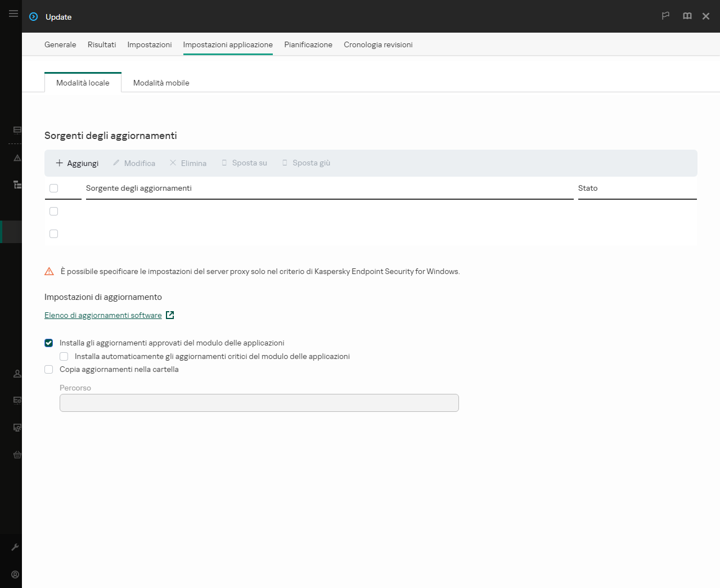Select the Impostazioni applicazione tab
The height and width of the screenshot is (588, 720).
(x=228, y=44)
